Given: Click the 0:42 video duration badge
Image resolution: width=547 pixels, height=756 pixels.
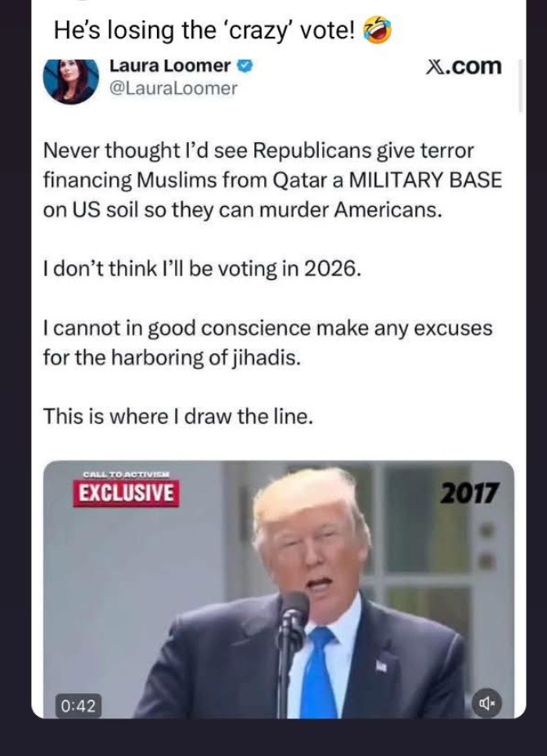Looking at the screenshot, I should 78,706.
